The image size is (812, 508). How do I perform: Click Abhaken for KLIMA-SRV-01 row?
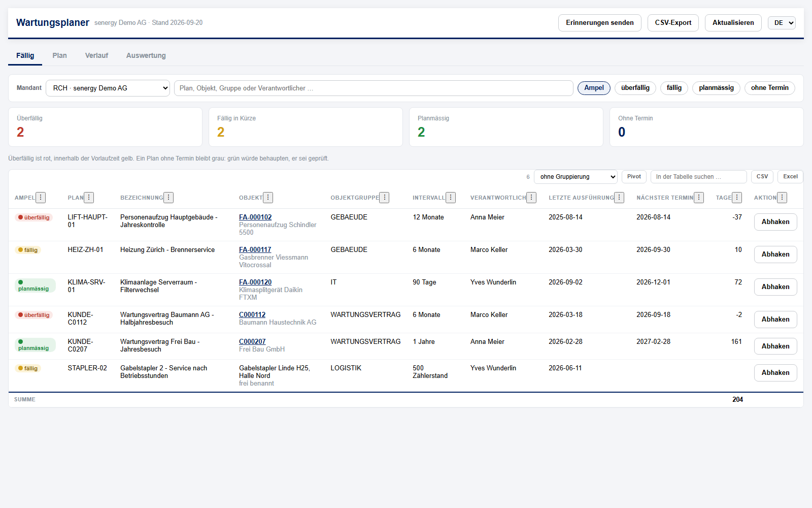pos(775,287)
